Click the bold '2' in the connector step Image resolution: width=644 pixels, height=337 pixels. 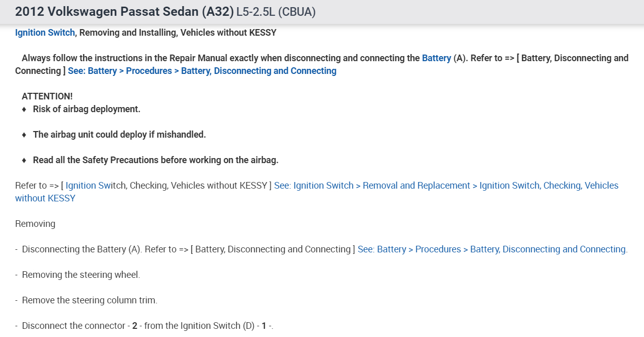tap(135, 326)
